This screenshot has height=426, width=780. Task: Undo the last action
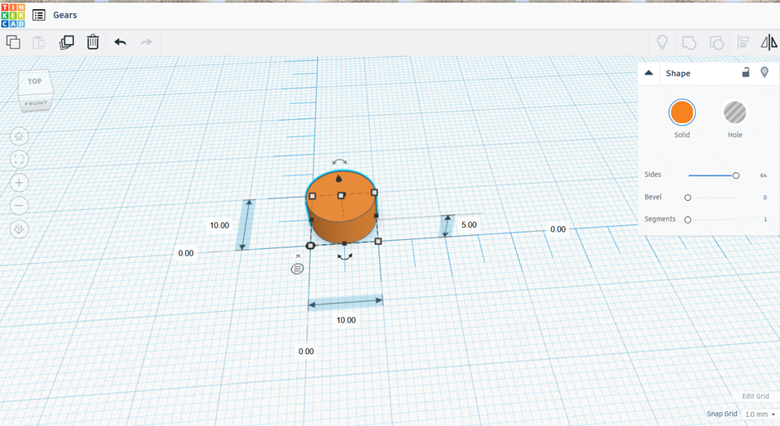click(120, 42)
